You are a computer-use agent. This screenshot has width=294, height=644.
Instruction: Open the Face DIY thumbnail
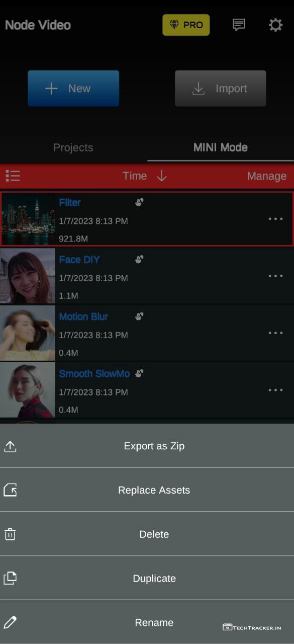click(28, 276)
